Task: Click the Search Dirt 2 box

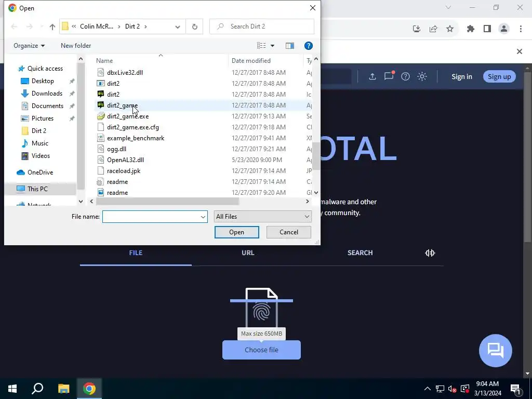Action: coord(262,26)
